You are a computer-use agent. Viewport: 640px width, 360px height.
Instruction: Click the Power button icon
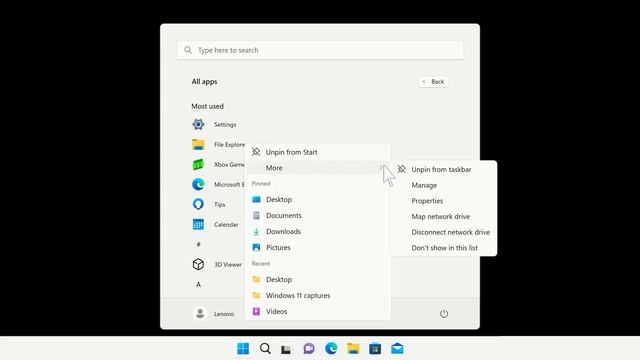tap(444, 313)
